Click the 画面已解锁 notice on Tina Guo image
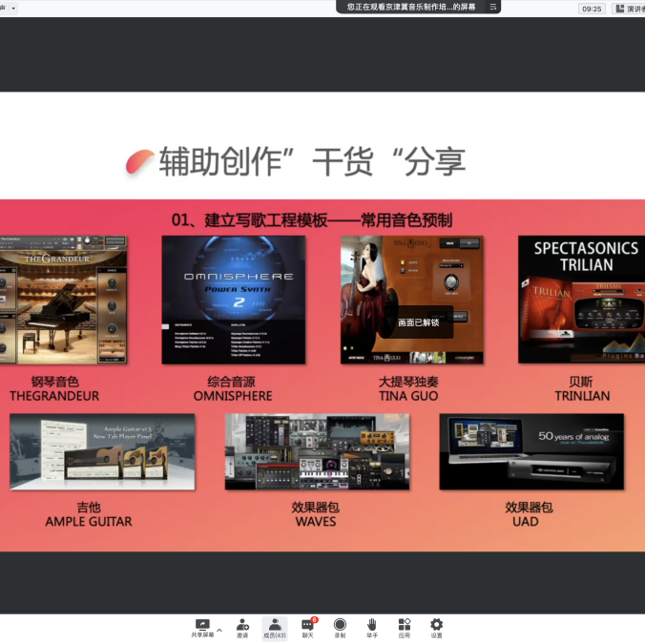The height and width of the screenshot is (644, 645). (418, 322)
